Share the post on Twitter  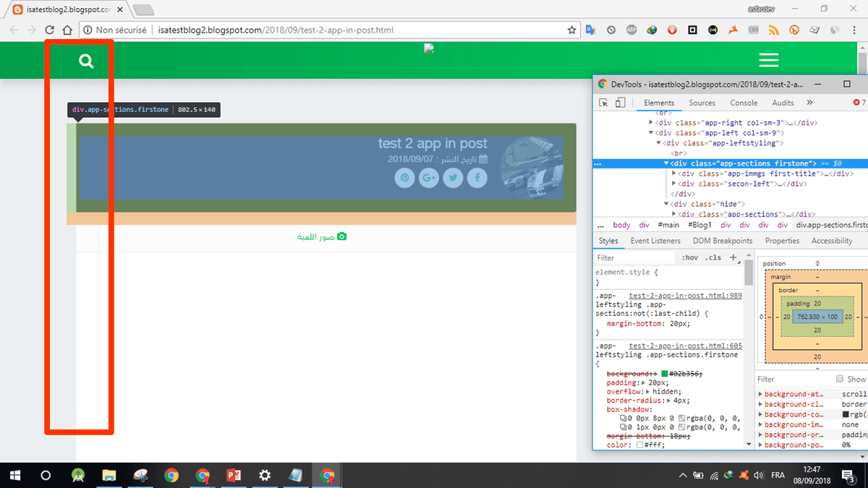pos(453,178)
